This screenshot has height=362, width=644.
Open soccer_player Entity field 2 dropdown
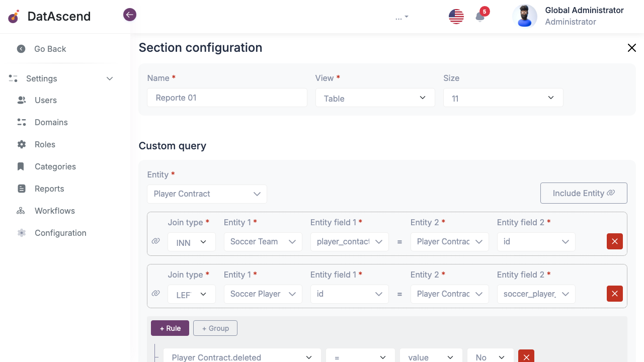click(x=536, y=294)
